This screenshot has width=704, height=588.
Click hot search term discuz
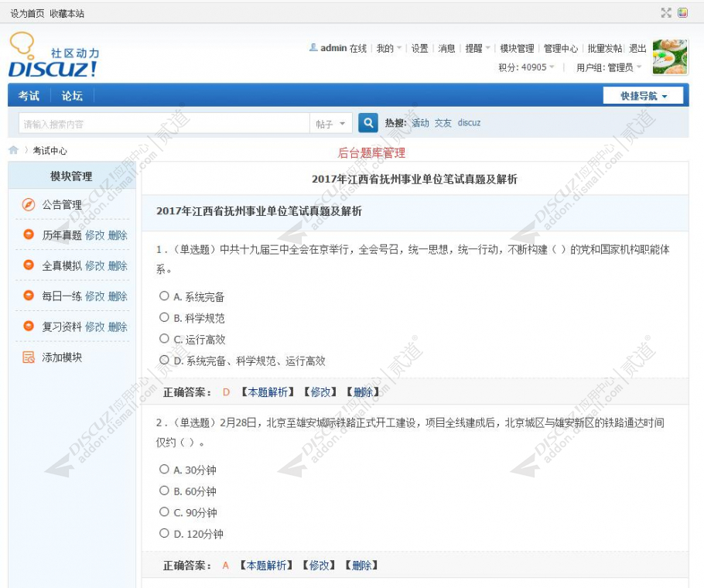point(469,122)
